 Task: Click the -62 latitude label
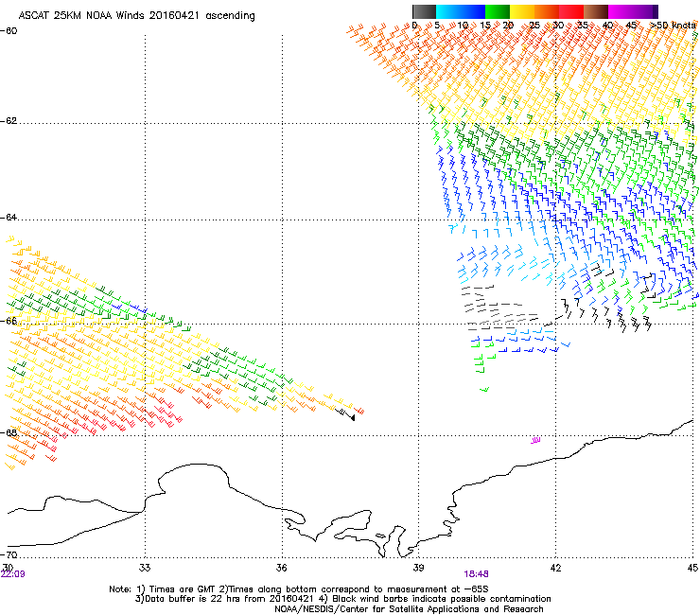pos(9,121)
